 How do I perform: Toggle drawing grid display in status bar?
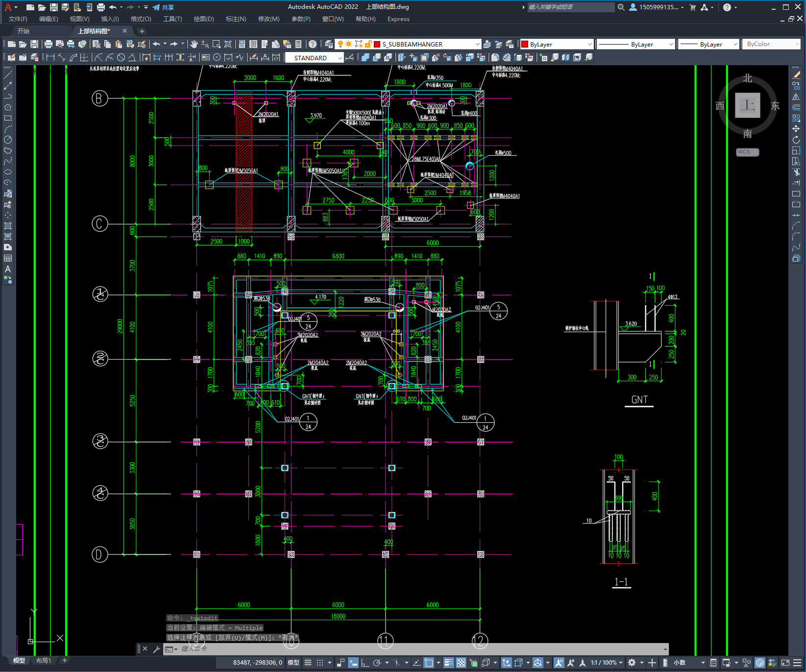(308, 663)
